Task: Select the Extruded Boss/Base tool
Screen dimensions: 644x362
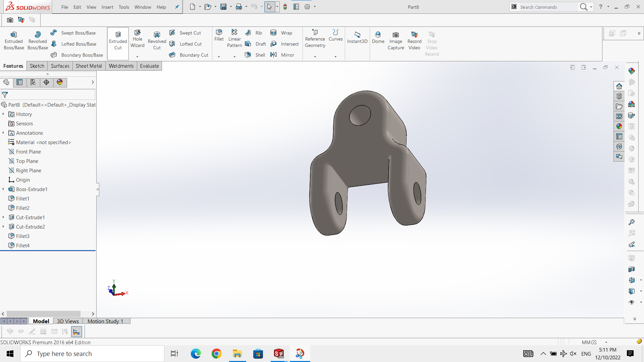Action: point(14,41)
